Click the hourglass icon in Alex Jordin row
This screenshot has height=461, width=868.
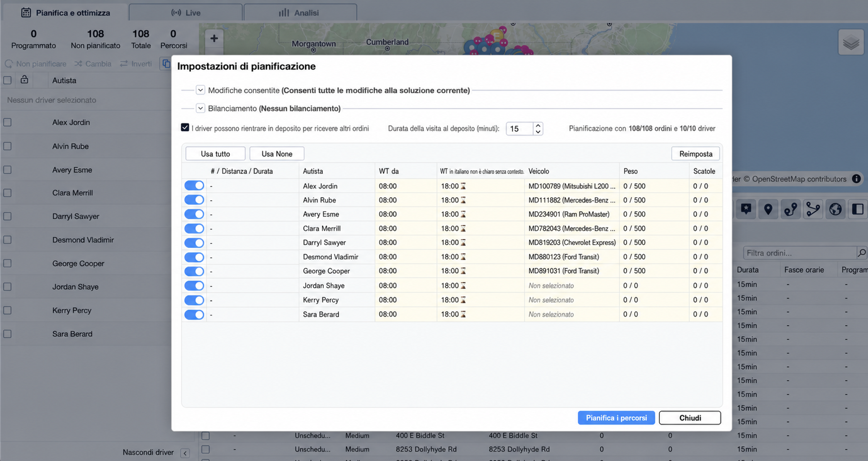click(x=463, y=186)
